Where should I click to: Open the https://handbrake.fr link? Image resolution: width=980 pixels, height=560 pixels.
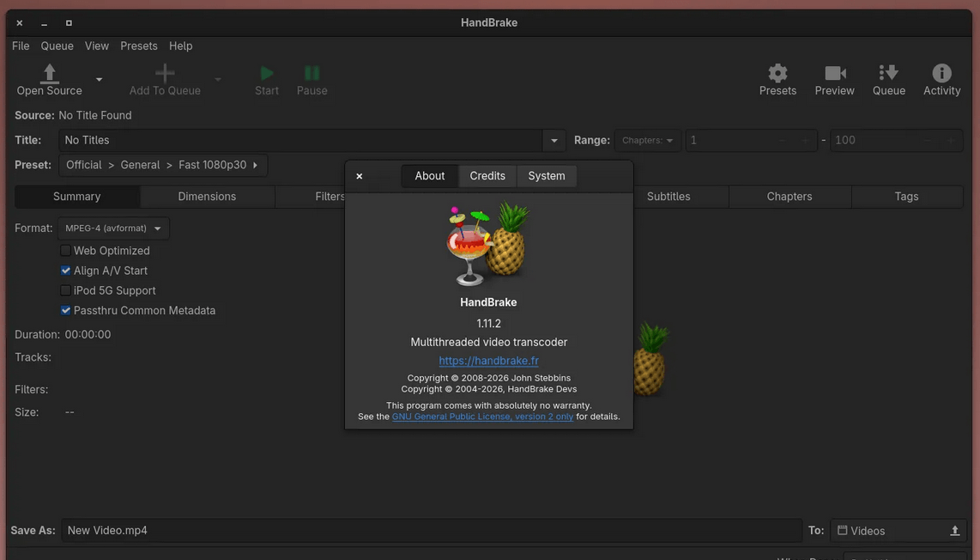point(489,361)
